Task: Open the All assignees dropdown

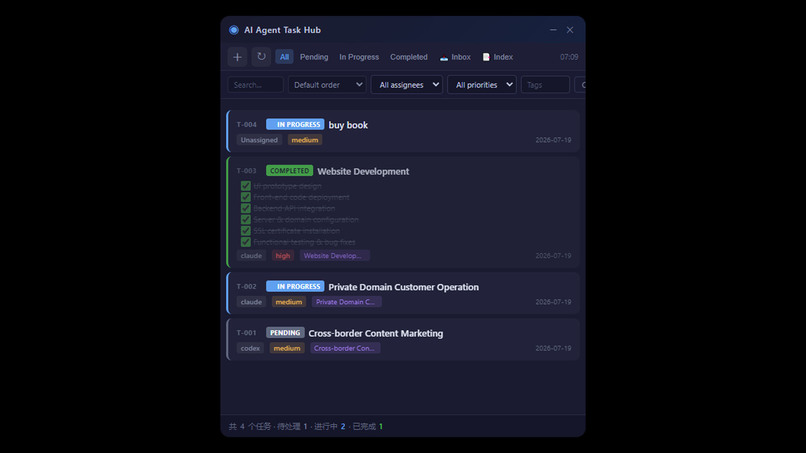Action: coord(407,85)
